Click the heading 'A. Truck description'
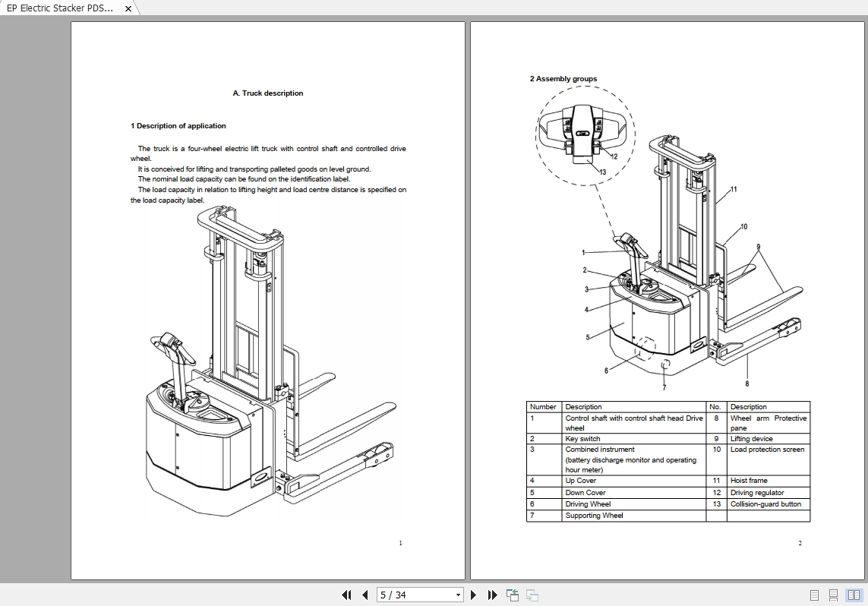868x606 pixels. [x=267, y=93]
